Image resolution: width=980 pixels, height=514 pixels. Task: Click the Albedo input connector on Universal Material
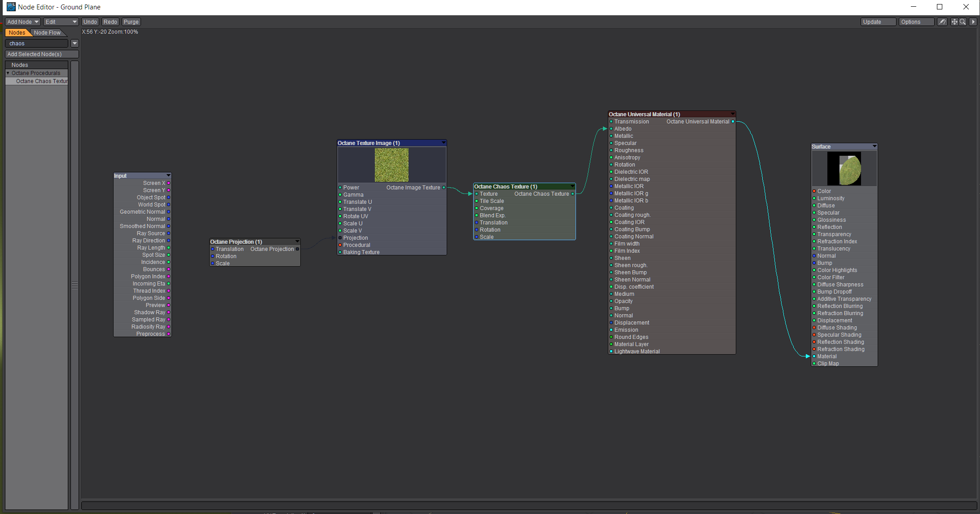coord(611,129)
